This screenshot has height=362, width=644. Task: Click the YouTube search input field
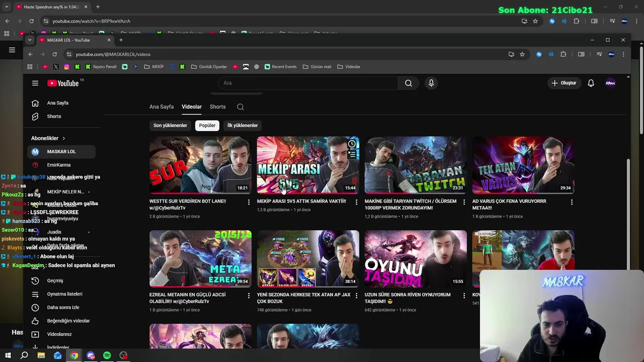point(308,83)
